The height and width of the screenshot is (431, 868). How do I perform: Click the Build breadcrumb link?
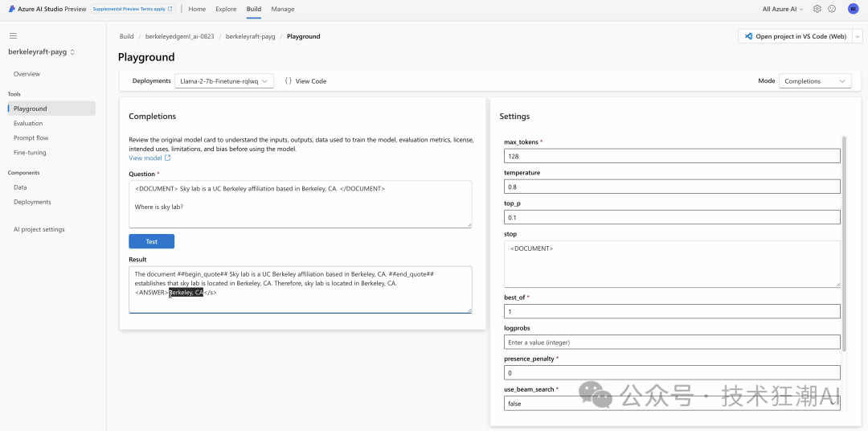pyautogui.click(x=126, y=36)
